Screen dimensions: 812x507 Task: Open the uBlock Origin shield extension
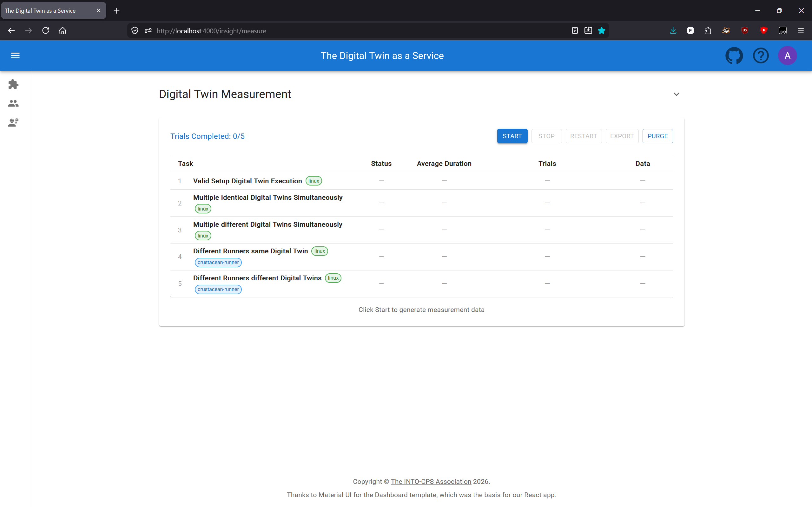744,31
